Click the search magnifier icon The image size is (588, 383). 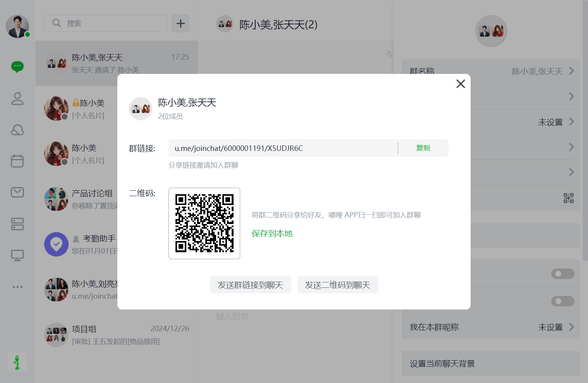57,23
